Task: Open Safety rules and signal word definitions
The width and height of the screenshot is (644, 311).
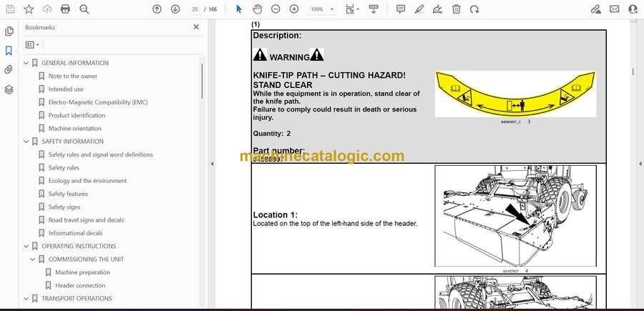Action: point(101,154)
